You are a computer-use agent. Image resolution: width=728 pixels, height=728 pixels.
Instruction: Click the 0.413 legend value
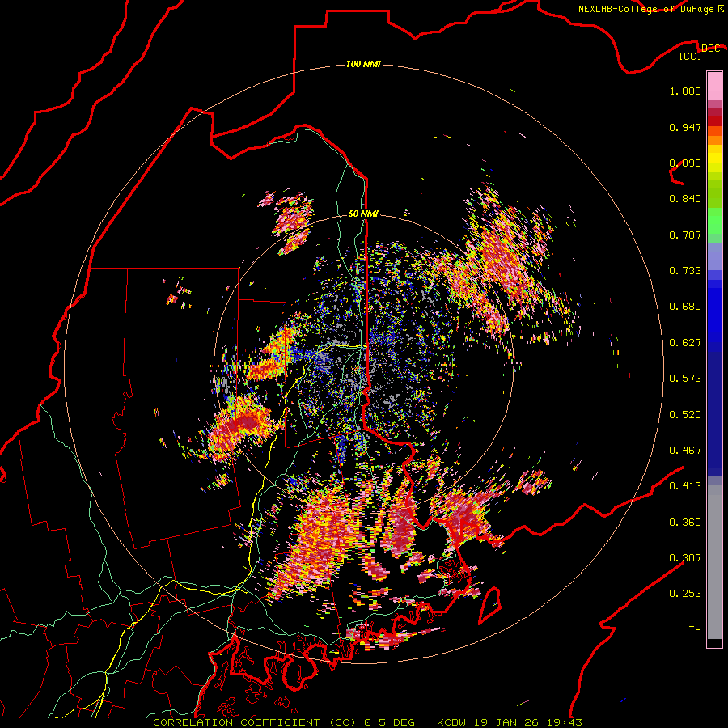coord(685,486)
